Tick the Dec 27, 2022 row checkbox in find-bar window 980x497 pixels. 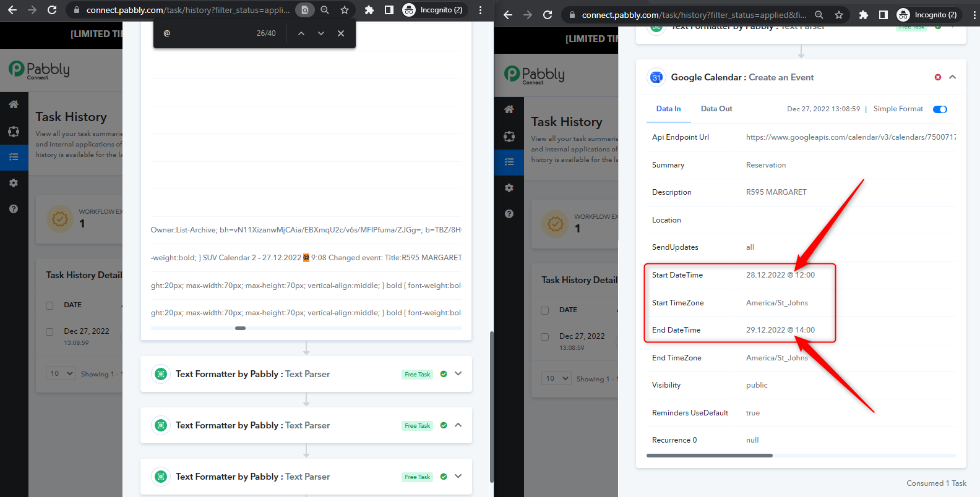[49, 332]
